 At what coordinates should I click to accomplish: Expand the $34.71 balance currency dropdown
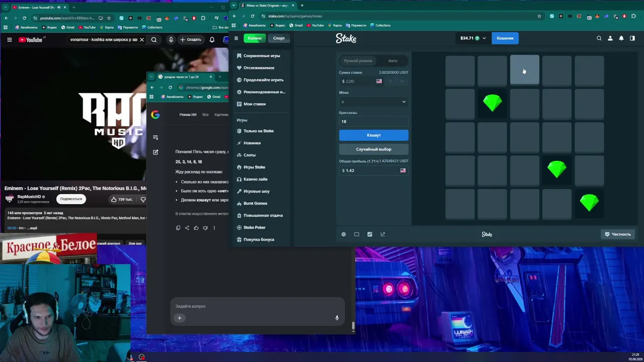[x=473, y=38]
